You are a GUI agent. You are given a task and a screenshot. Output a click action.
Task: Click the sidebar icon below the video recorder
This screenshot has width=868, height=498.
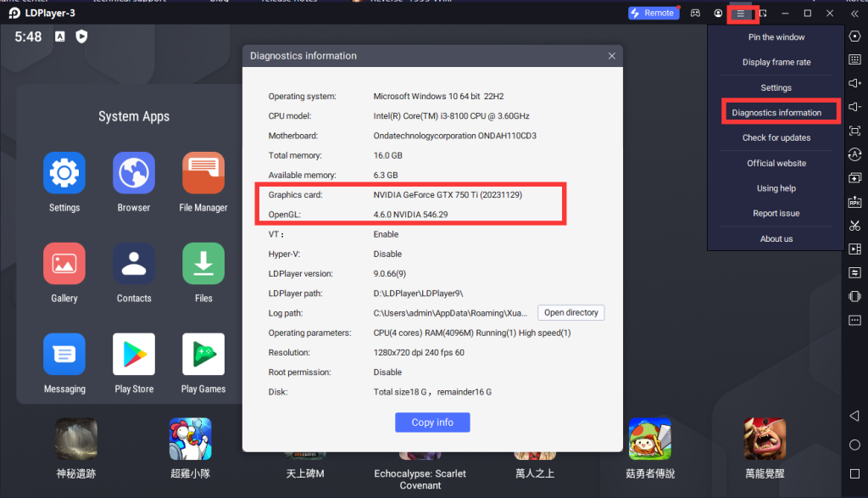[854, 272]
